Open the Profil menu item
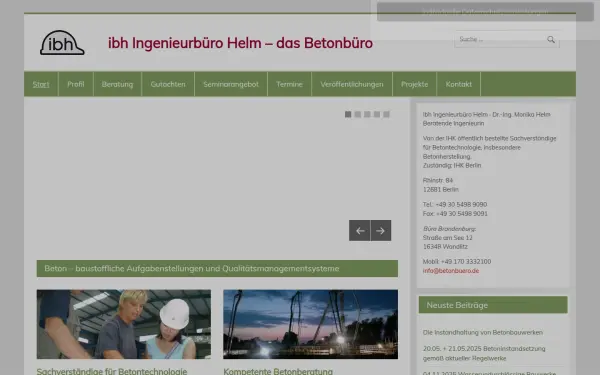Viewport: 600px width, 375px height. [76, 84]
